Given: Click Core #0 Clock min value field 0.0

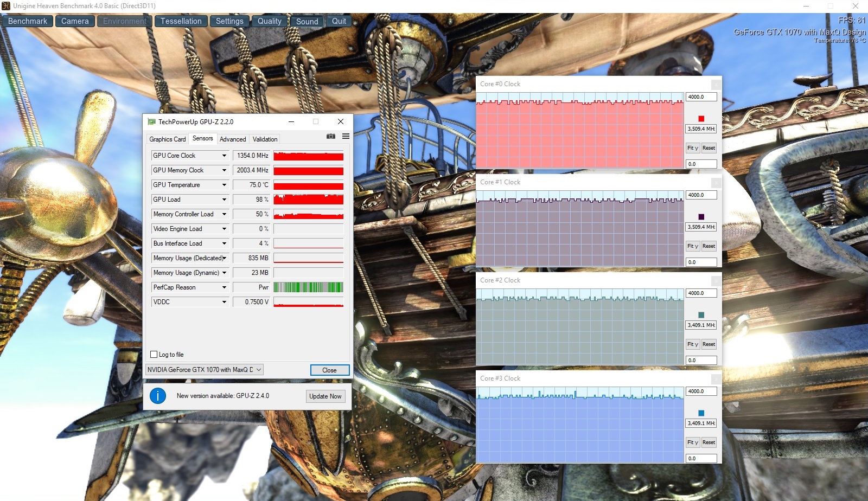Looking at the screenshot, I should pyautogui.click(x=701, y=164).
